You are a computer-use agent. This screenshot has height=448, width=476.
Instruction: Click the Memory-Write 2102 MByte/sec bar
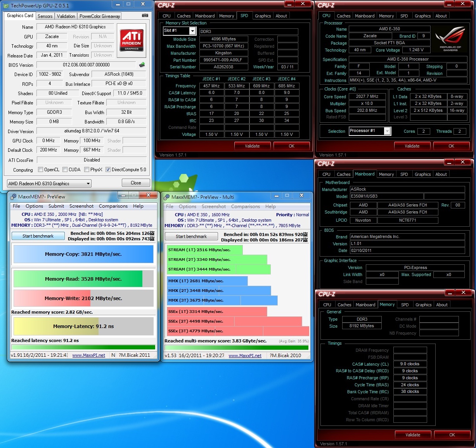[x=83, y=298]
